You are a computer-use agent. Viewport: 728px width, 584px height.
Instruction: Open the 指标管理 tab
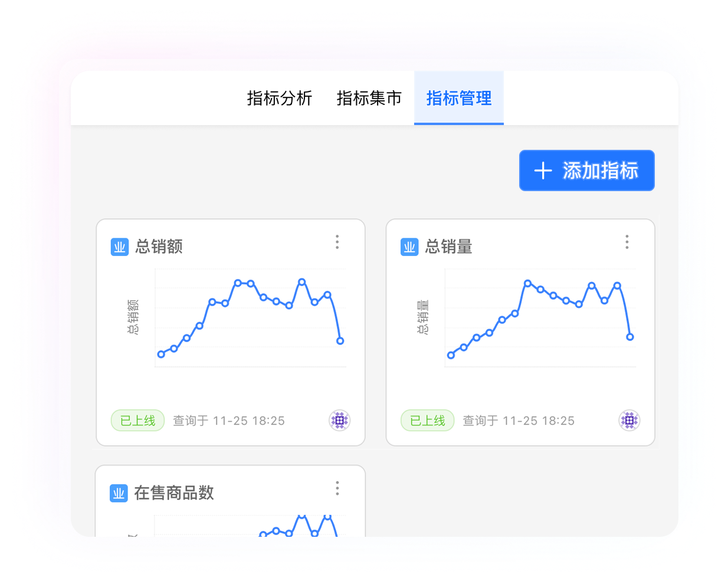point(459,99)
